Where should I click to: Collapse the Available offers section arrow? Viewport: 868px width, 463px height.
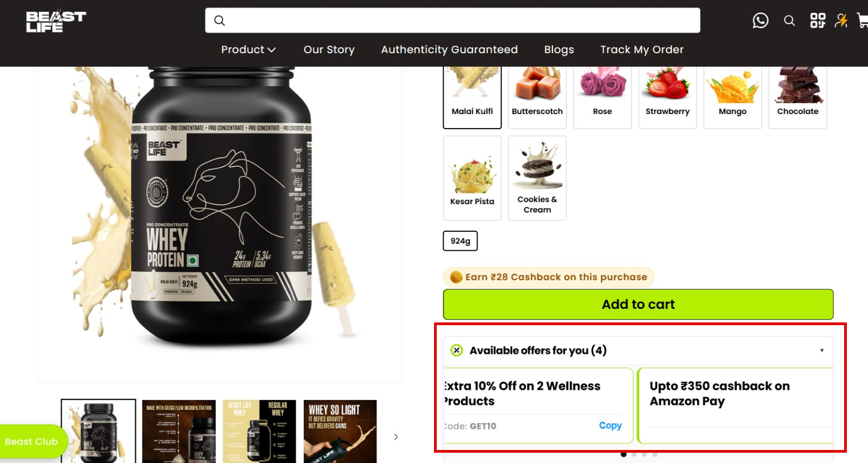point(822,351)
